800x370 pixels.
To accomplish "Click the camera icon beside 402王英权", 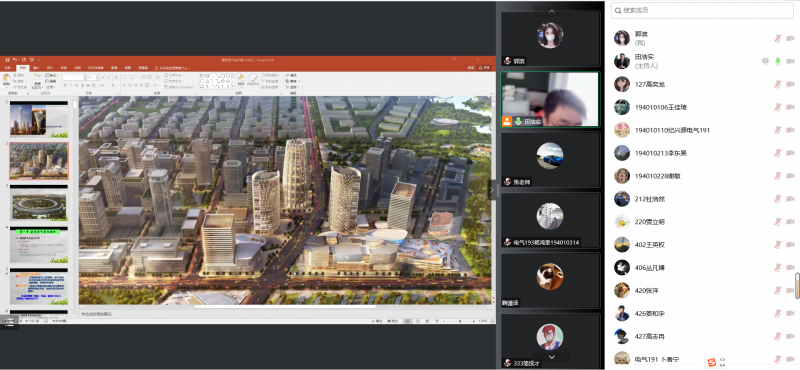I will click(790, 244).
